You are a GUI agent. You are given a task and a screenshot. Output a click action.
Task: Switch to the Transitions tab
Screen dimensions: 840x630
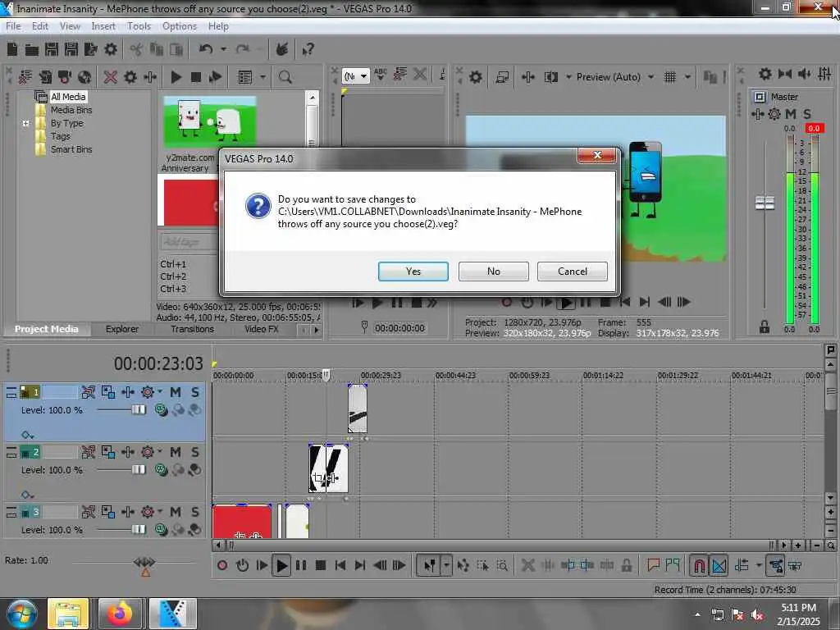[x=192, y=329]
